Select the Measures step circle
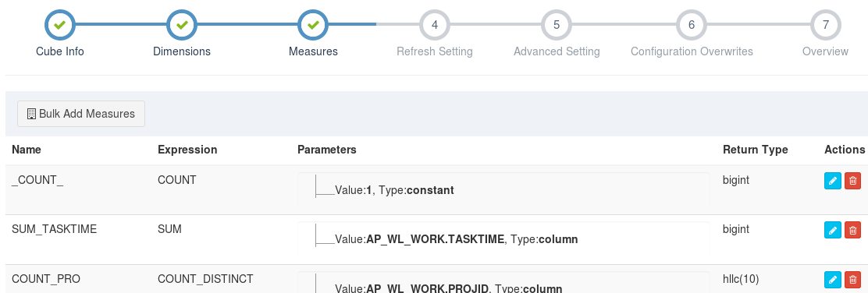 [x=313, y=25]
